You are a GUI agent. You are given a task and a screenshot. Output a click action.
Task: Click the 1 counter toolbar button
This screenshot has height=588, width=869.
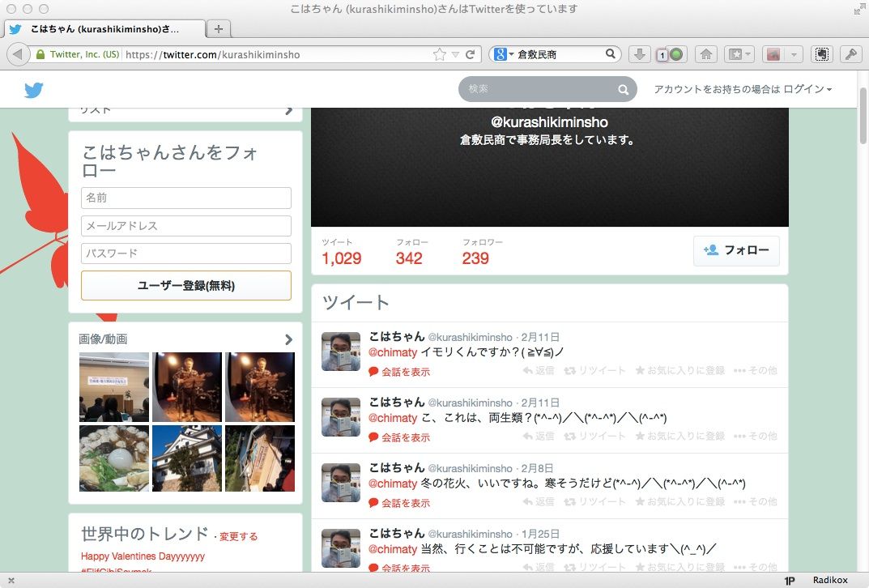[662, 55]
